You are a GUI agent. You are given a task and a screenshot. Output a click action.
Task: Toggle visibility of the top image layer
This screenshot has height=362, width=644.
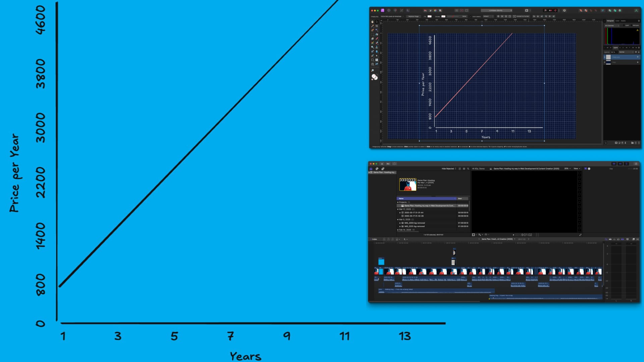(638, 57)
